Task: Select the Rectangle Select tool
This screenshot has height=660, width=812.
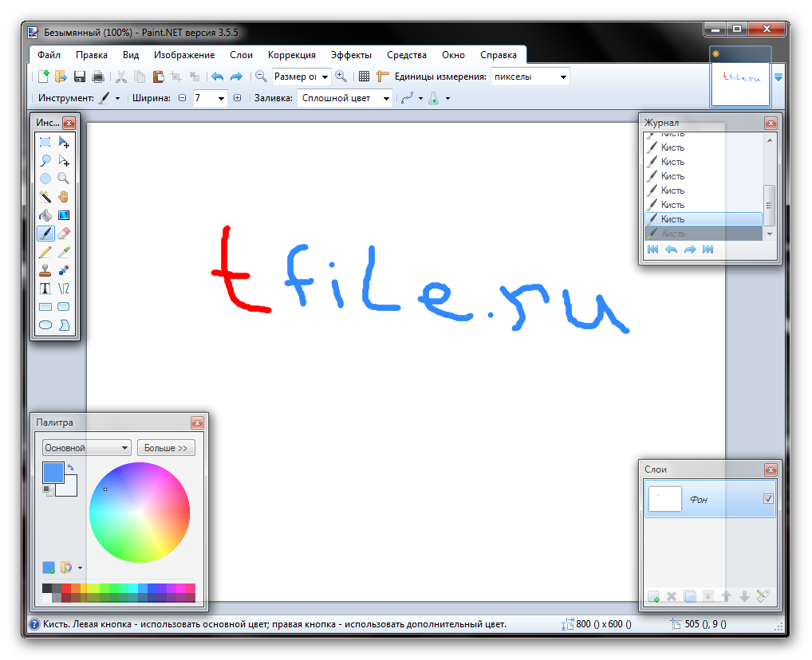Action: (45, 142)
